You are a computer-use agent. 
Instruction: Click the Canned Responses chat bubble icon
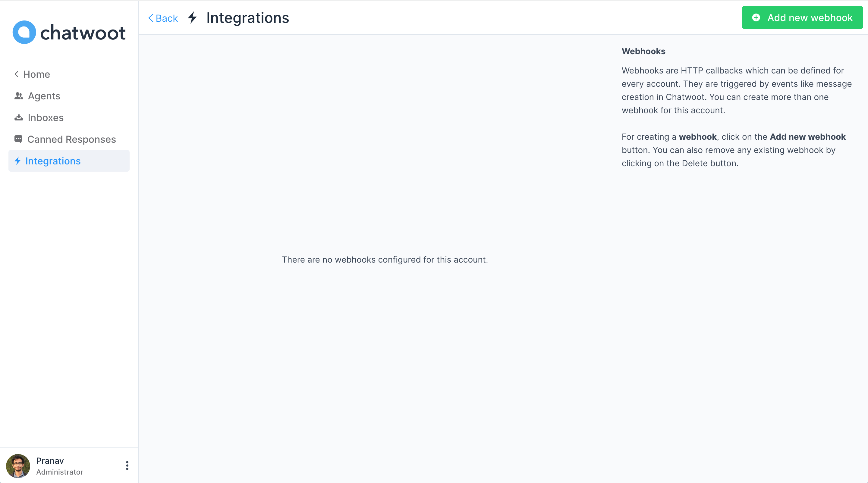pos(18,139)
